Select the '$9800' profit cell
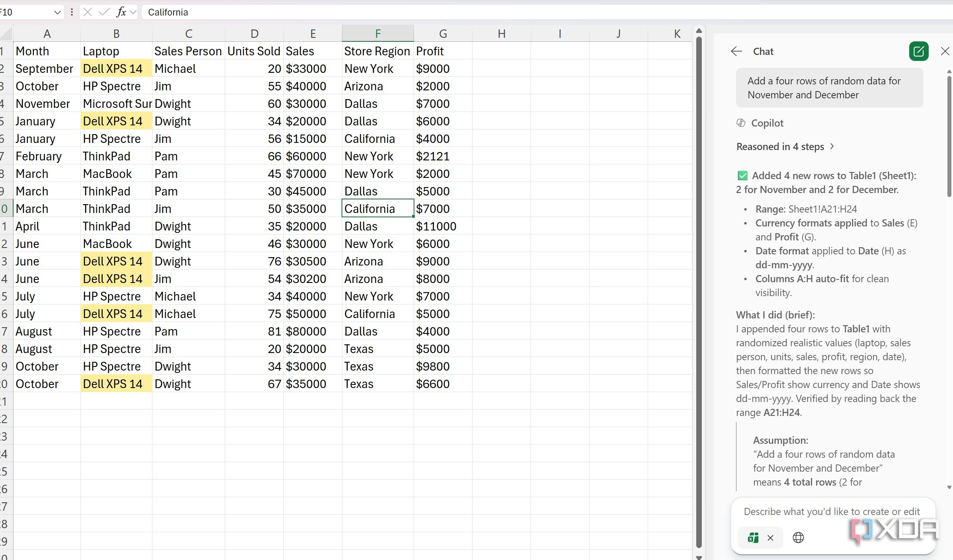Screen dimensions: 953x560 [x=443, y=366]
